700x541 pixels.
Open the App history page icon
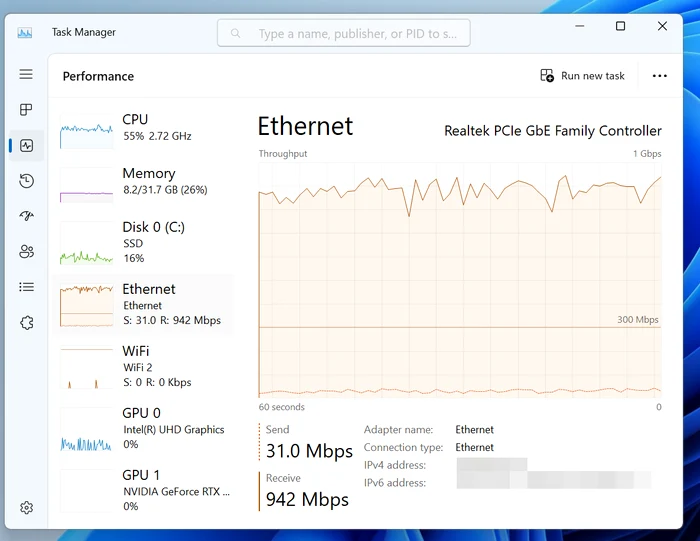pos(26,181)
